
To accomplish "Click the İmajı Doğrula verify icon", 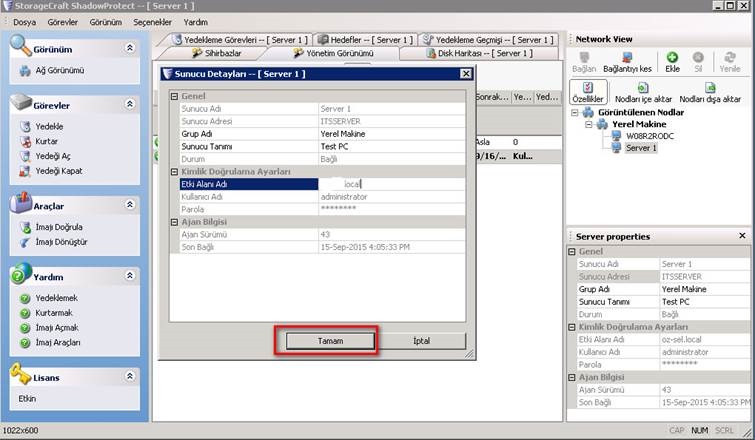I will [25, 227].
